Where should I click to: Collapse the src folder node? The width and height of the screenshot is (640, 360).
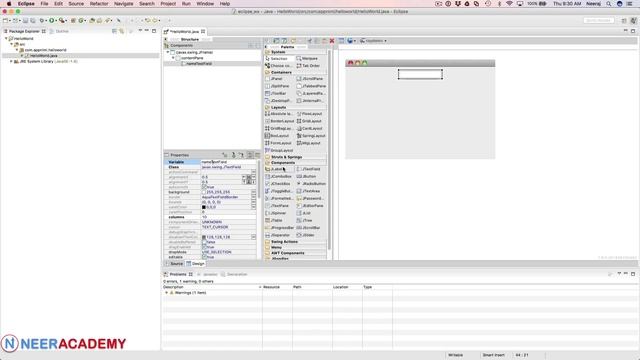coord(11,44)
